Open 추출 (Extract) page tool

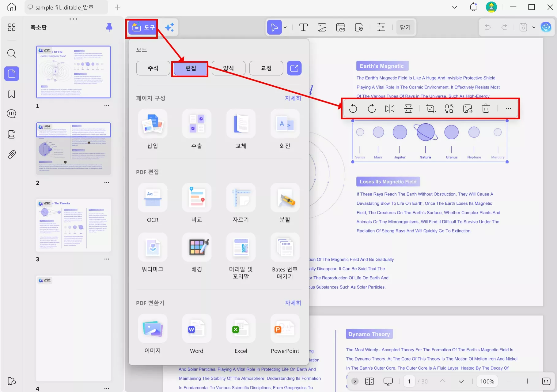(x=197, y=129)
